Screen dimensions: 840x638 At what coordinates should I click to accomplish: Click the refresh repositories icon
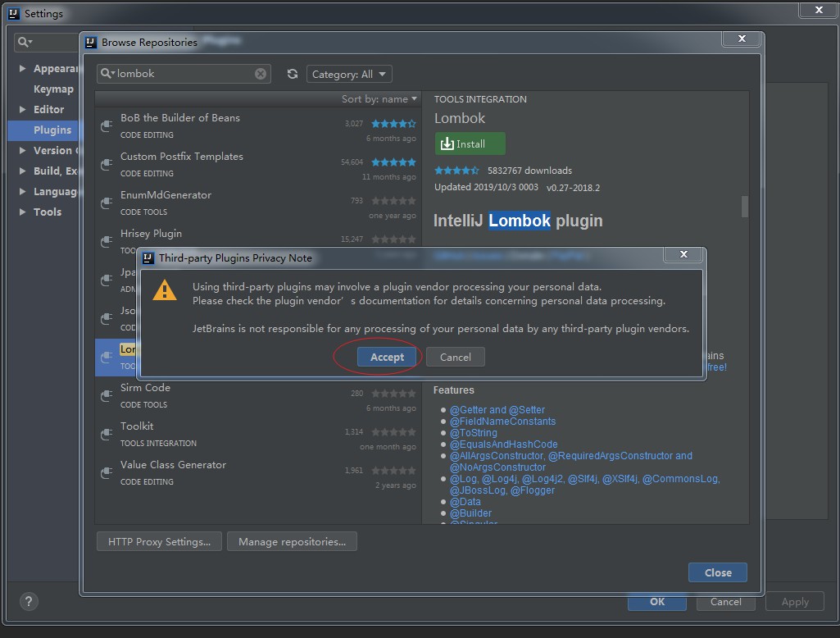[292, 74]
